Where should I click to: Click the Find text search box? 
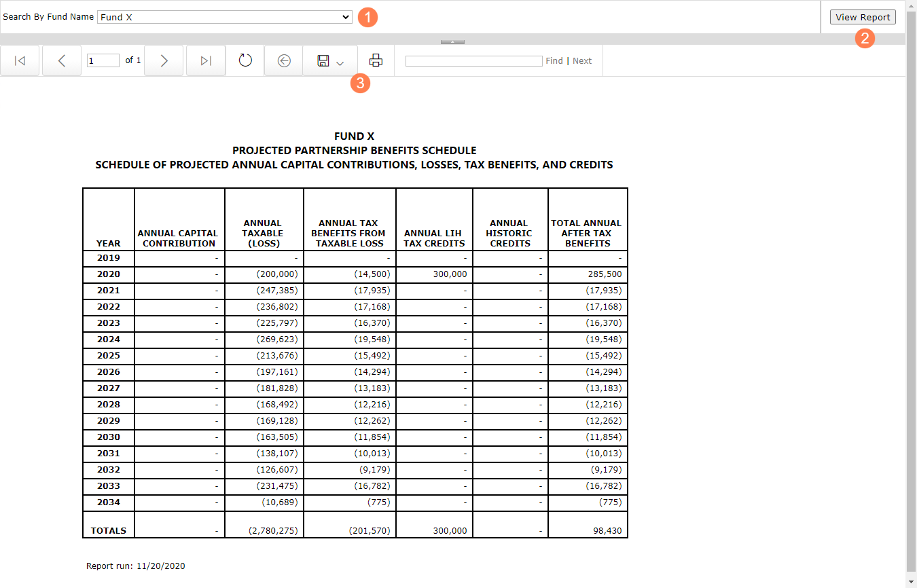coord(473,61)
